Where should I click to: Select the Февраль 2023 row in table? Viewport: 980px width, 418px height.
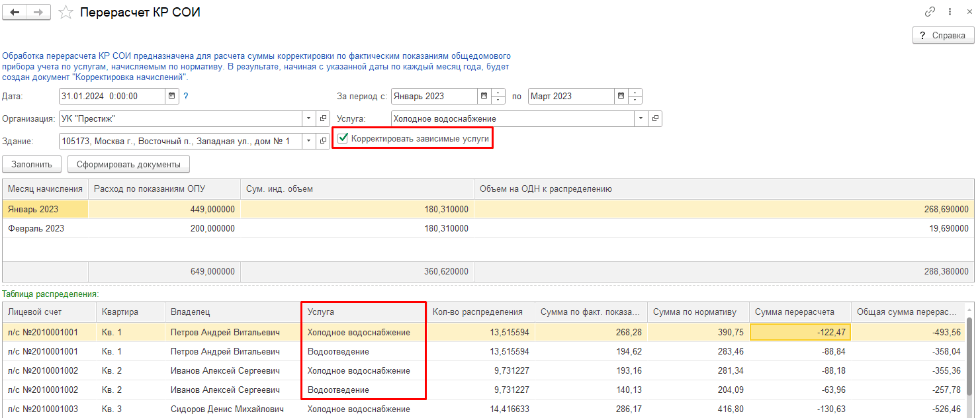point(36,228)
